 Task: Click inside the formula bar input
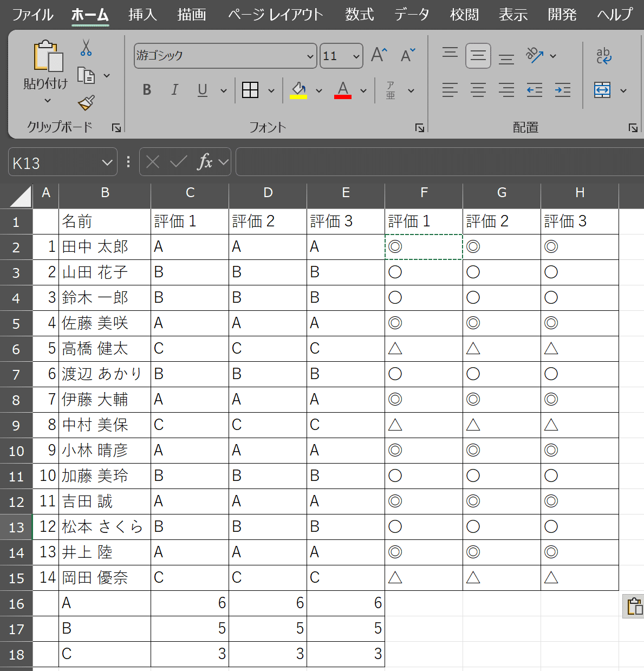pyautogui.click(x=440, y=162)
